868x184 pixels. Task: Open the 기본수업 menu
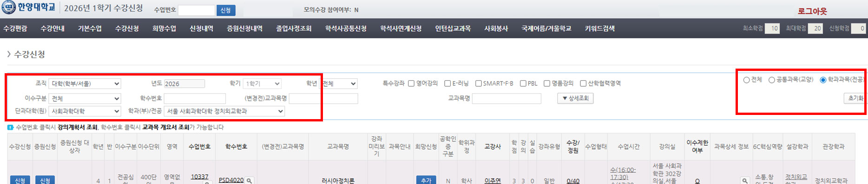(90, 29)
